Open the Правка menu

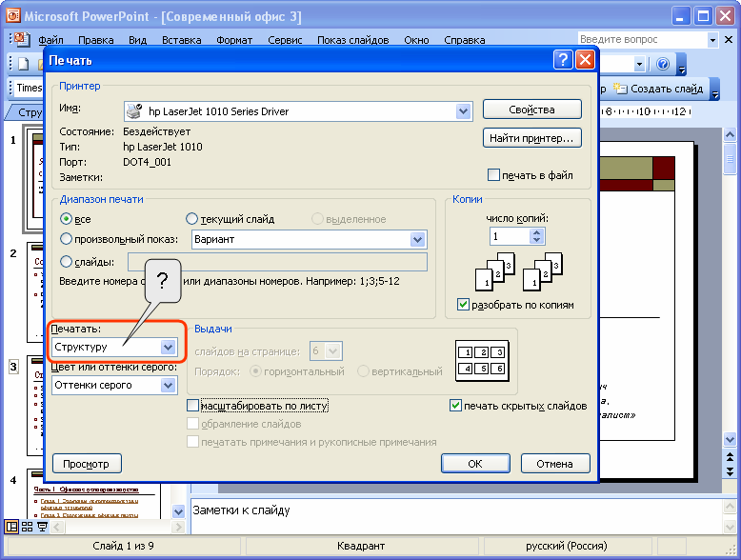96,40
